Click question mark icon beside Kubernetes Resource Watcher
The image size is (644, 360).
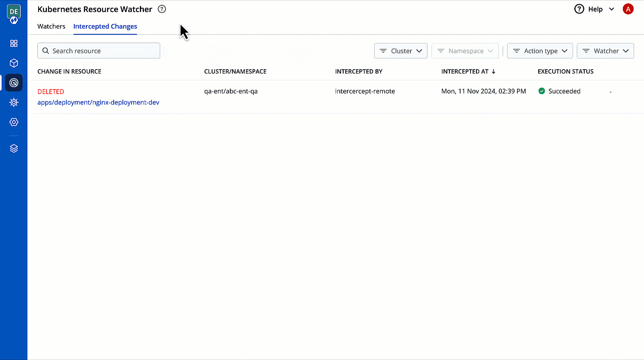(162, 9)
